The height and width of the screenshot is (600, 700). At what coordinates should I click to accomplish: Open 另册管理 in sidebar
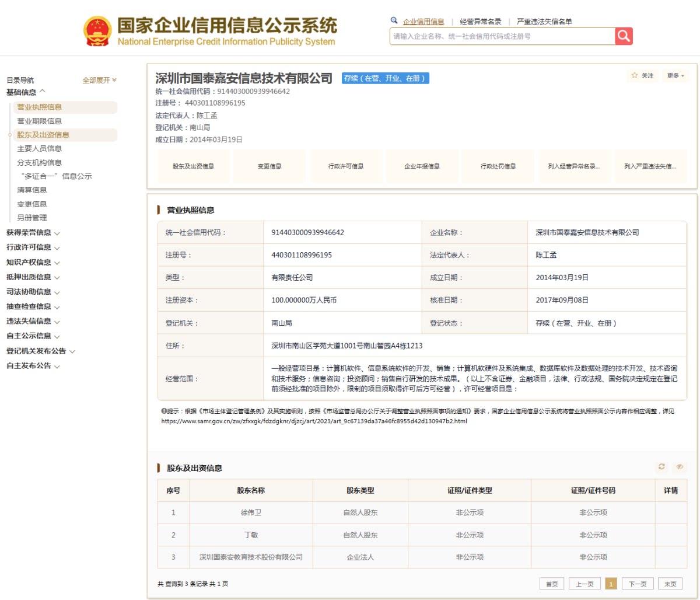[x=32, y=218]
